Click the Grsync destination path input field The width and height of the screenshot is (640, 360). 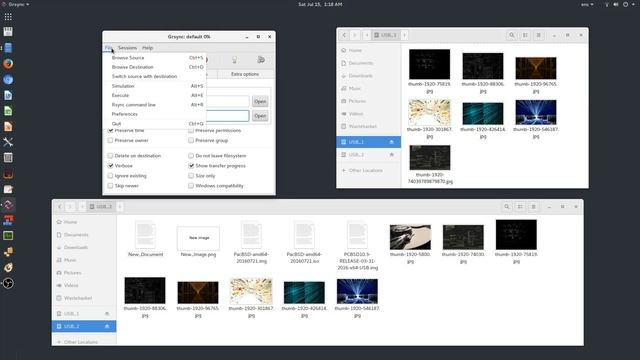click(227, 116)
